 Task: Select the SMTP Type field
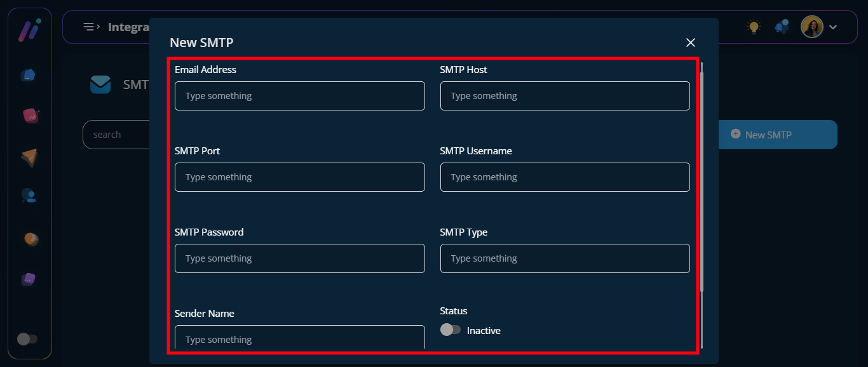coord(564,258)
